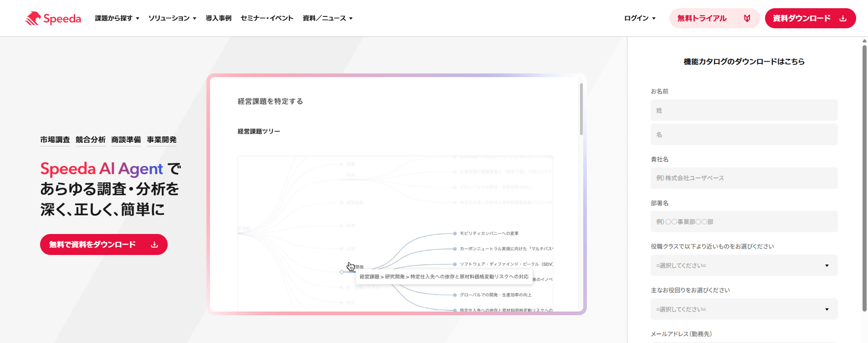
Task: Click the 市場調査 tag link
Action: (x=55, y=140)
